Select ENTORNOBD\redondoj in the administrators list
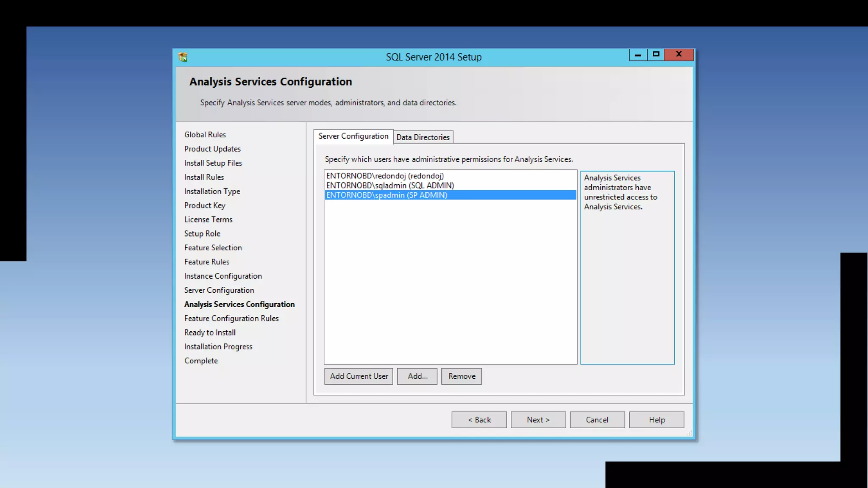 point(385,176)
